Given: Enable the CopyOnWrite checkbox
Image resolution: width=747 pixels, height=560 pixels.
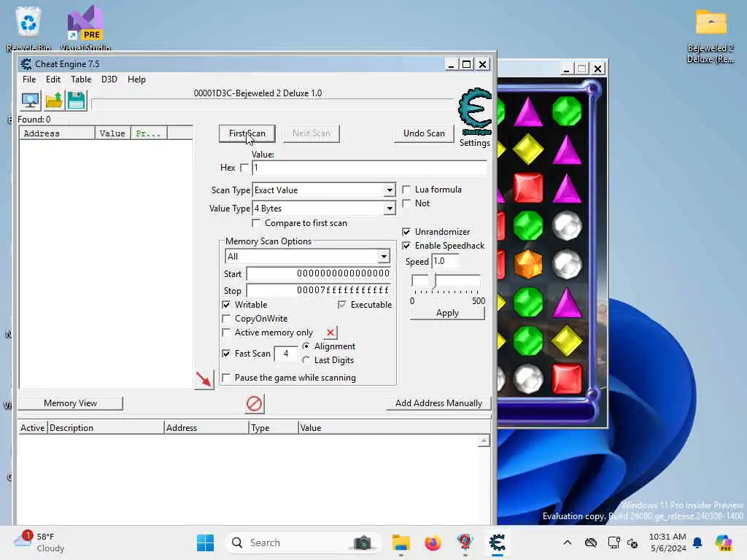Looking at the screenshot, I should click(226, 319).
